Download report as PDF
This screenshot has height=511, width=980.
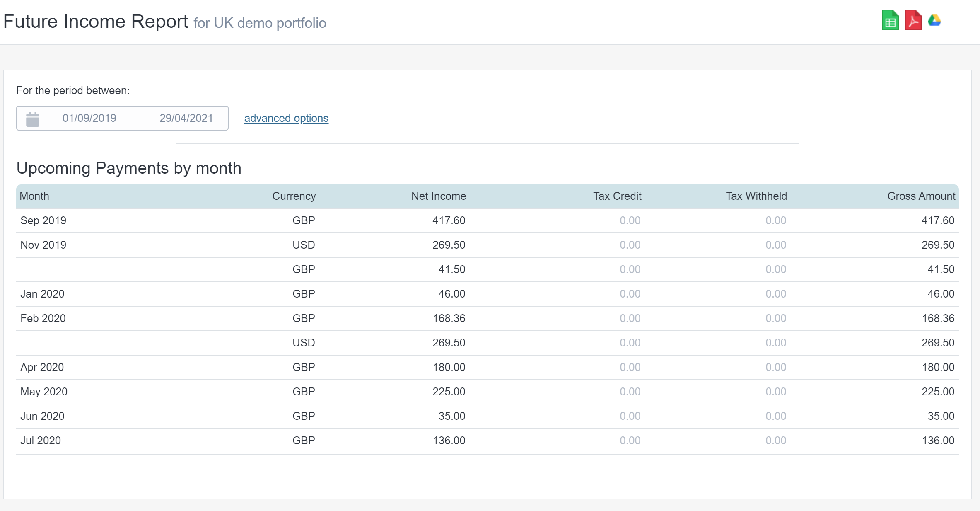tap(913, 20)
